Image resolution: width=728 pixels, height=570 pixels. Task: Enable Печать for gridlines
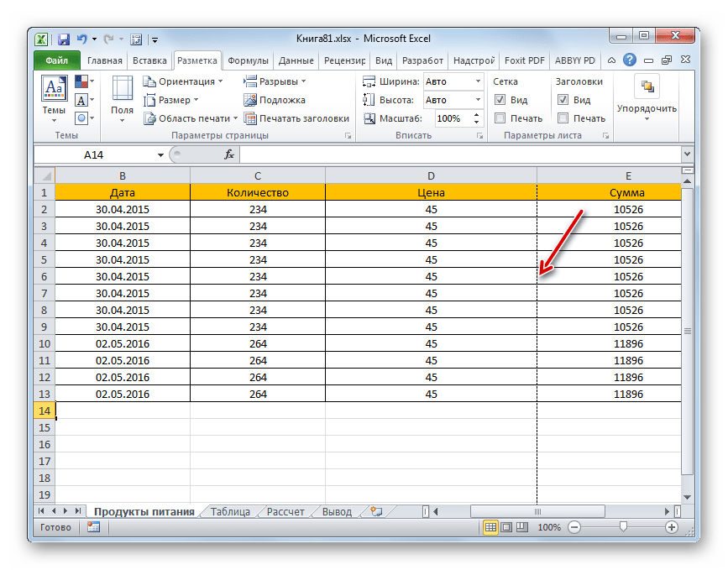[x=498, y=118]
